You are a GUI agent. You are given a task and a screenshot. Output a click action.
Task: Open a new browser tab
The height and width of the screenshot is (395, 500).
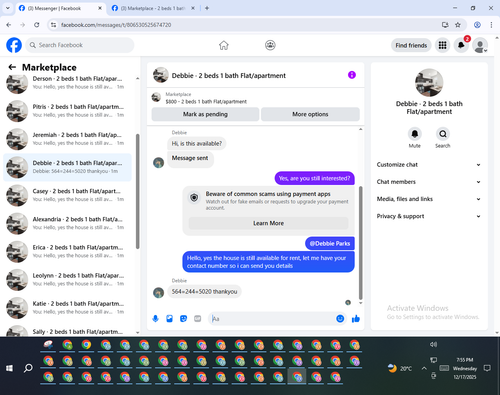(207, 8)
